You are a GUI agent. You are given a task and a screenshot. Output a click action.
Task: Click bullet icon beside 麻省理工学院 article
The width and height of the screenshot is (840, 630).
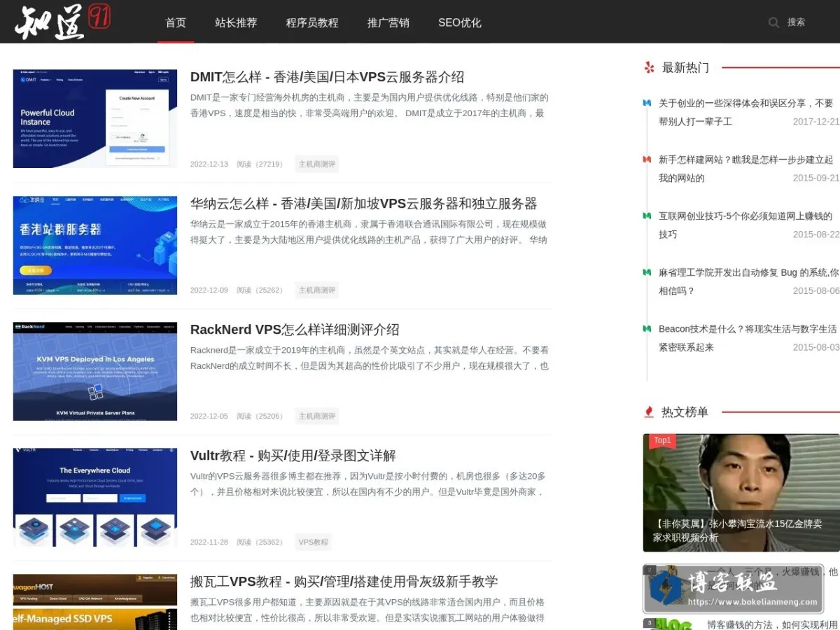click(647, 272)
